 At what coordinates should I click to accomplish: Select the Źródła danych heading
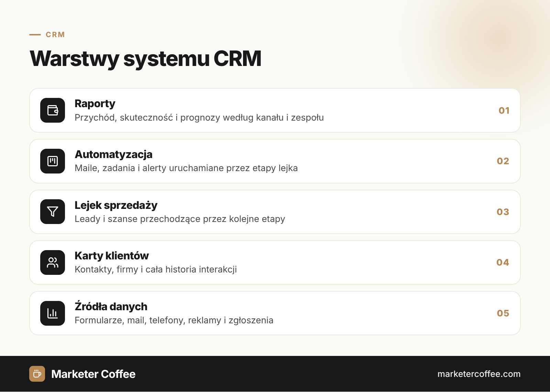[x=111, y=306]
